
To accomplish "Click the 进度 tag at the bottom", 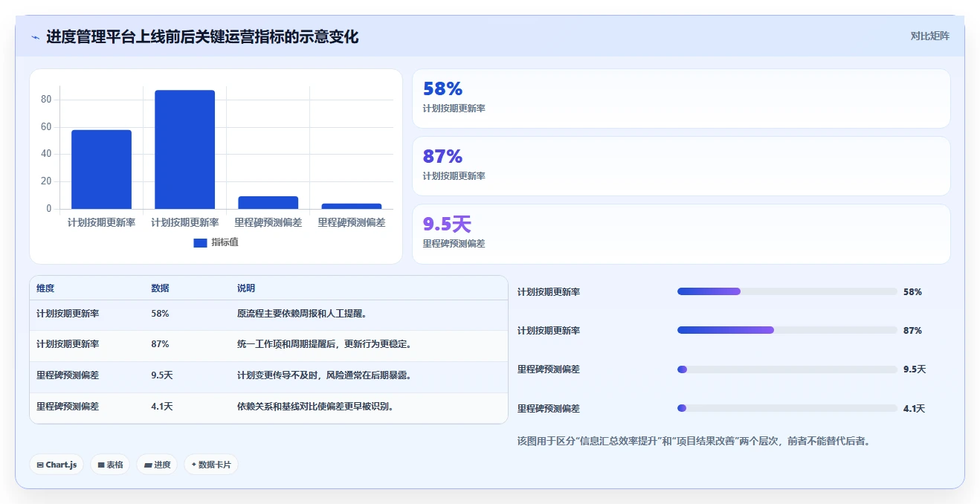I will tap(157, 465).
